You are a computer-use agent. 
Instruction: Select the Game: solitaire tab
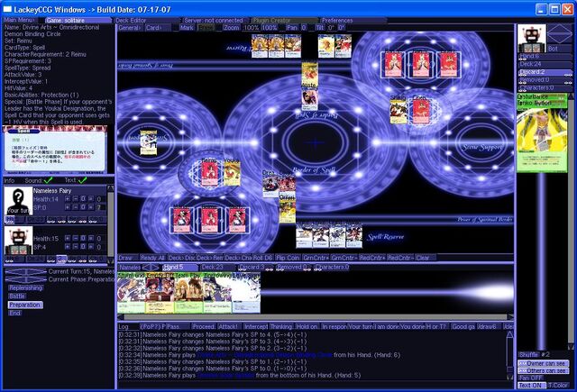point(78,20)
